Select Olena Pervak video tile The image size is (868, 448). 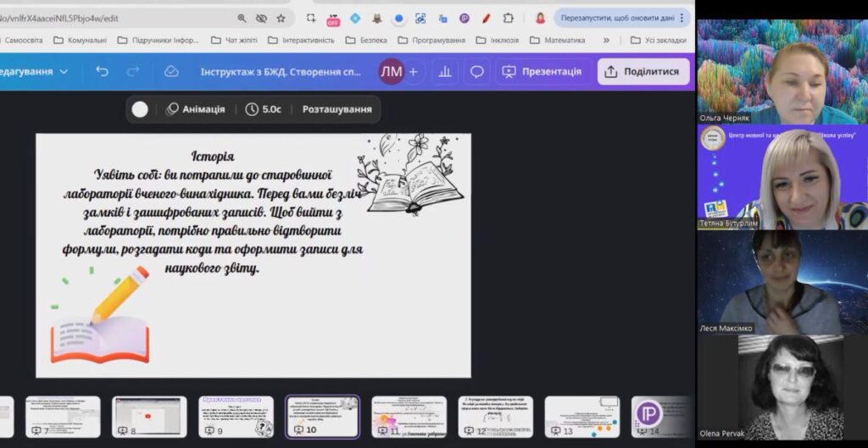coord(782,388)
